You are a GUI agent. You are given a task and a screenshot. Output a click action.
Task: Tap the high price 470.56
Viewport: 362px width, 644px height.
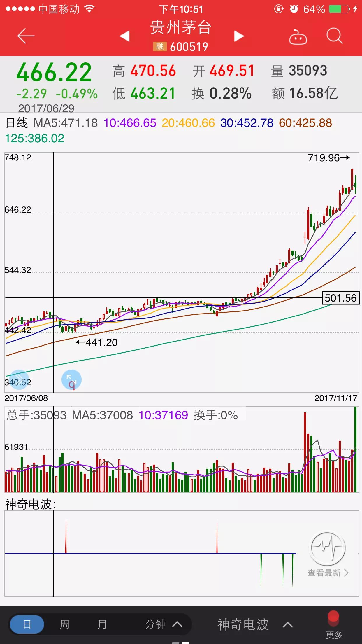click(153, 71)
